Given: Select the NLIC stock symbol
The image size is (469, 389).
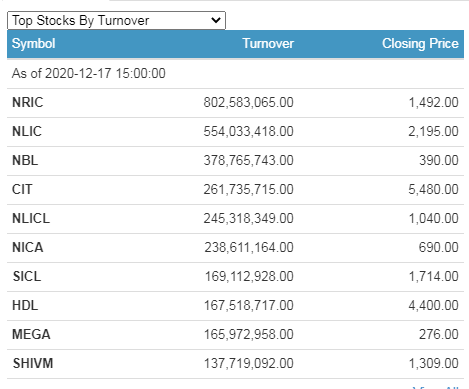Looking at the screenshot, I should tap(27, 131).
